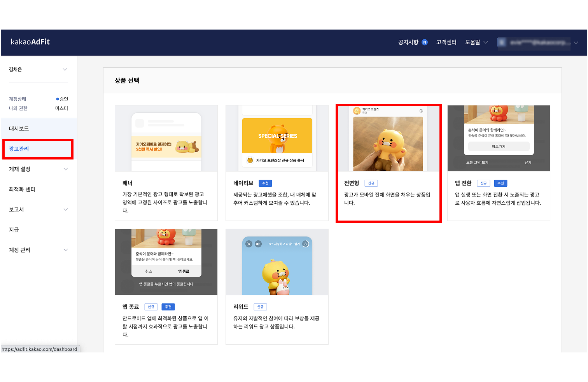Click 닫기 in 앱 전환 preview
Screen dimensions: 588x382
point(528,162)
